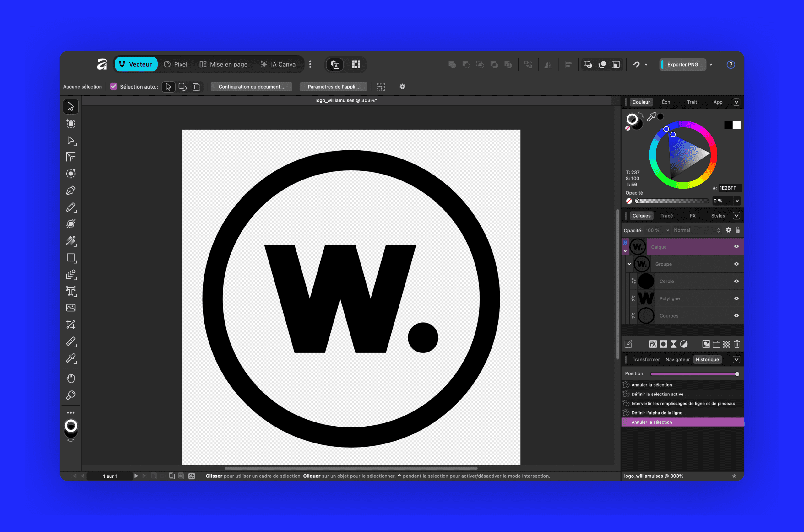Screen dimensions: 804x532
Task: Toggle visibility of Courbes layer
Action: [x=736, y=316]
